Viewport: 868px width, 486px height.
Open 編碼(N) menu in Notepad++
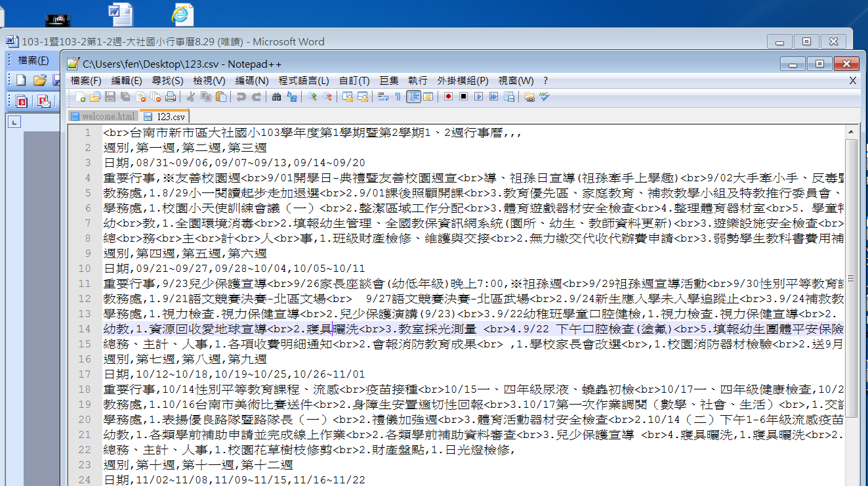coord(252,81)
